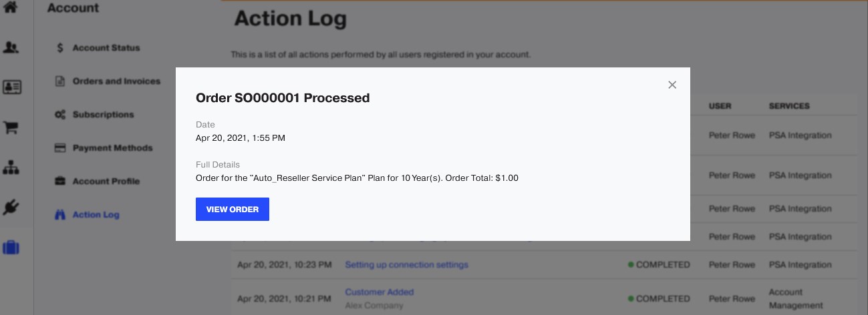This screenshot has width=868, height=315.
Task: Close the order details dialog
Action: click(x=672, y=85)
